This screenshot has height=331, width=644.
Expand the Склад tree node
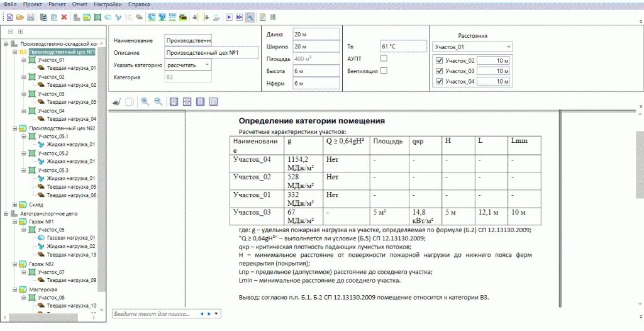coord(15,205)
